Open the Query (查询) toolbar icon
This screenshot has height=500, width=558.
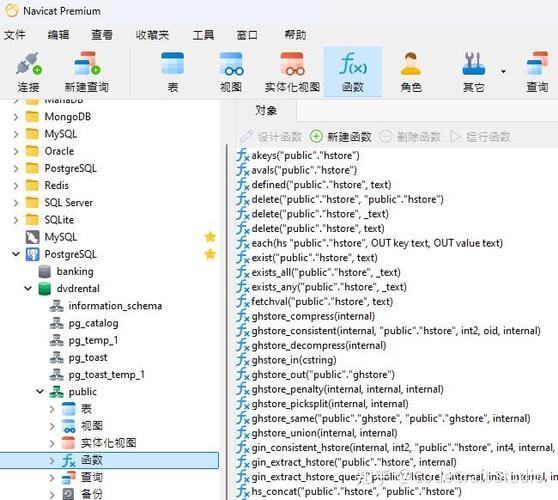tap(537, 72)
